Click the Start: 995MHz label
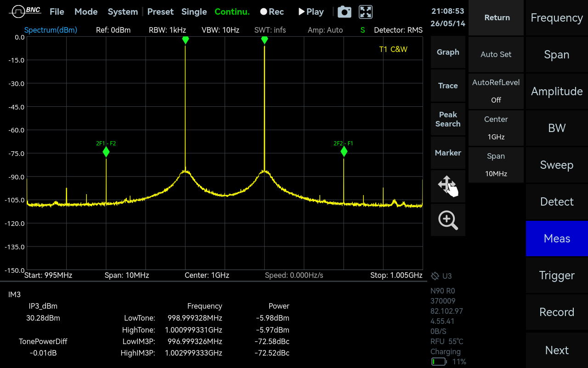 coord(48,275)
